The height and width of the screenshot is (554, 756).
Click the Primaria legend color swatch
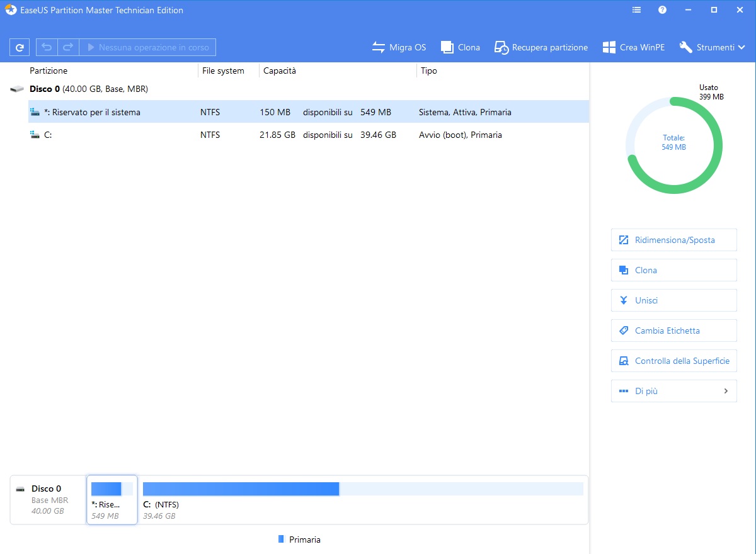281,540
